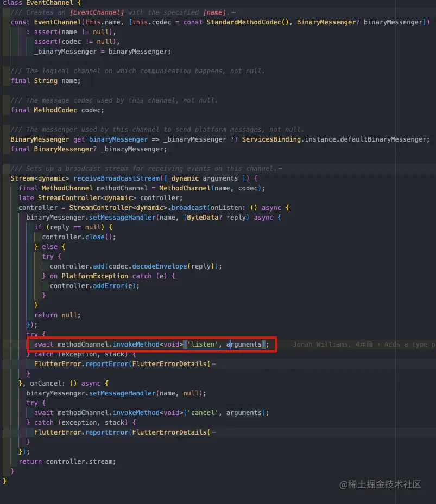The height and width of the screenshot is (504, 436).
Task: Click the decodeEnvelope method call
Action: pyautogui.click(x=159, y=266)
